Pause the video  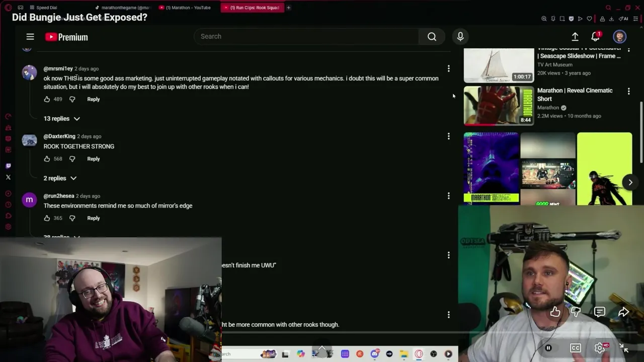click(x=548, y=348)
